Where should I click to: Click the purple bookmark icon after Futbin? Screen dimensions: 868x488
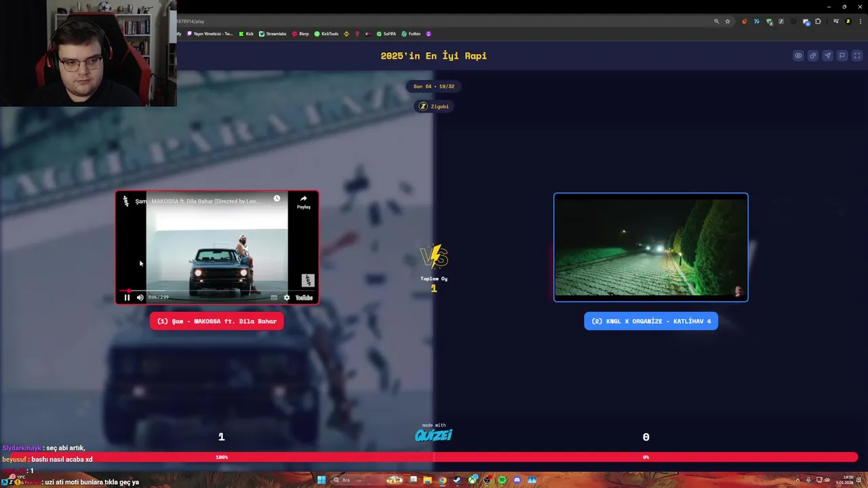[x=429, y=34]
